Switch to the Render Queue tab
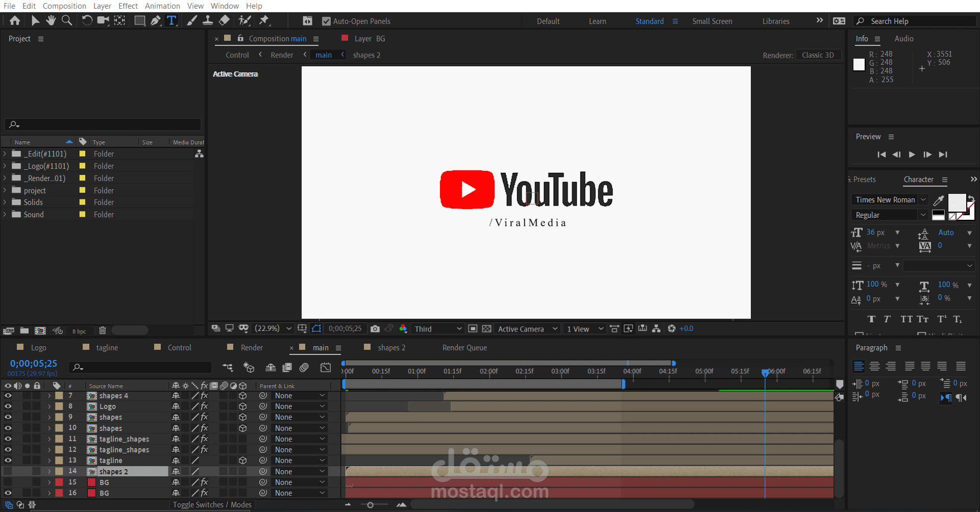 click(464, 348)
